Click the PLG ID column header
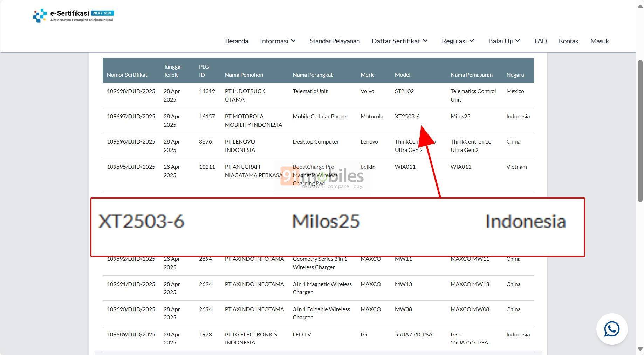Screen dimensions: 644x355 (x=204, y=71)
